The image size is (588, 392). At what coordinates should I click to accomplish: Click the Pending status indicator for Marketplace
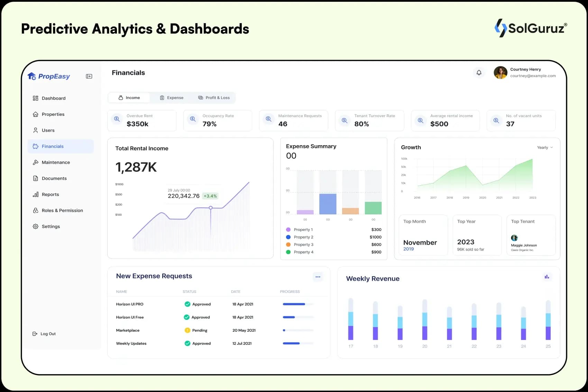point(187,330)
